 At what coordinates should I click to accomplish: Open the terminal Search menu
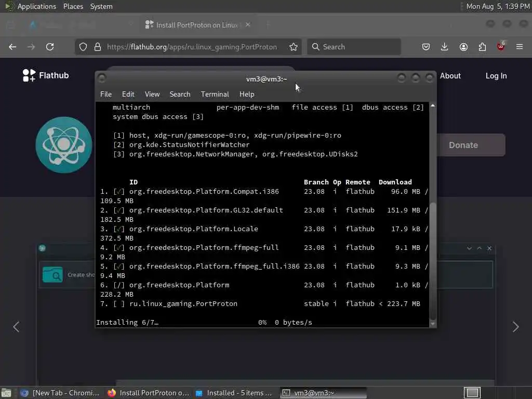(180, 95)
